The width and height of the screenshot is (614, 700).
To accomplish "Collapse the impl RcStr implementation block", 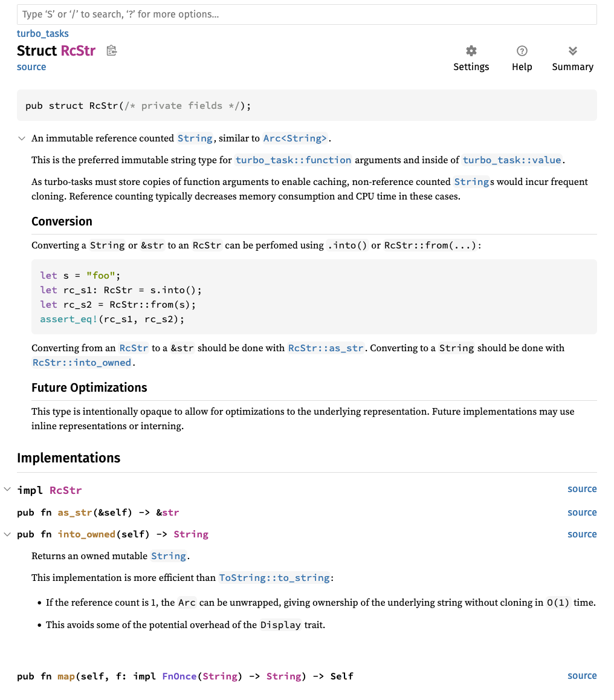I will 7,488.
